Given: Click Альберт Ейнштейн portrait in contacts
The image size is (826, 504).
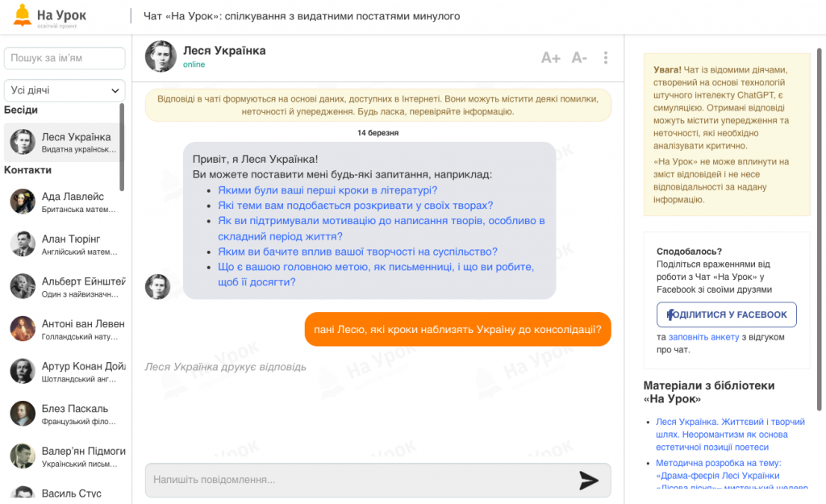Looking at the screenshot, I should 23,286.
